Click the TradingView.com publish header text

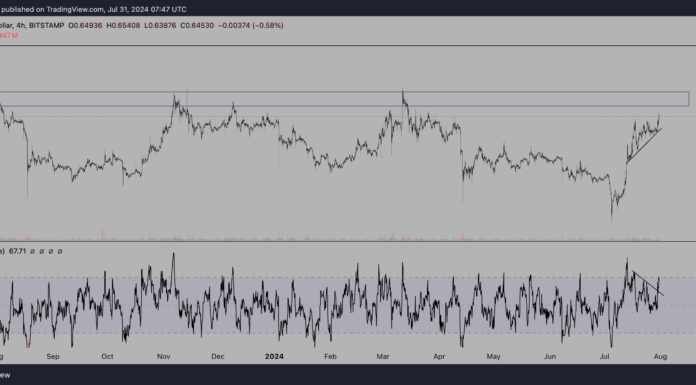pyautogui.click(x=93, y=9)
